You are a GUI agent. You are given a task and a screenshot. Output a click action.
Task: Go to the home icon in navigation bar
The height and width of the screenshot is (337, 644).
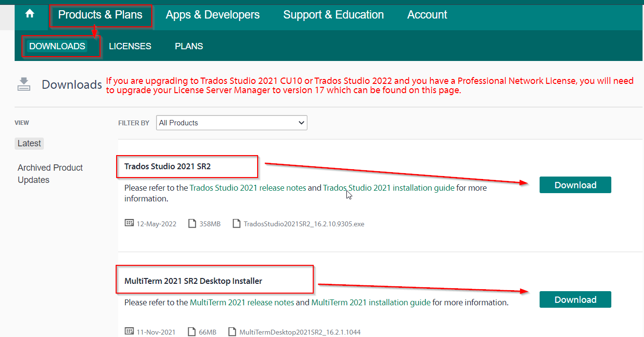click(30, 14)
